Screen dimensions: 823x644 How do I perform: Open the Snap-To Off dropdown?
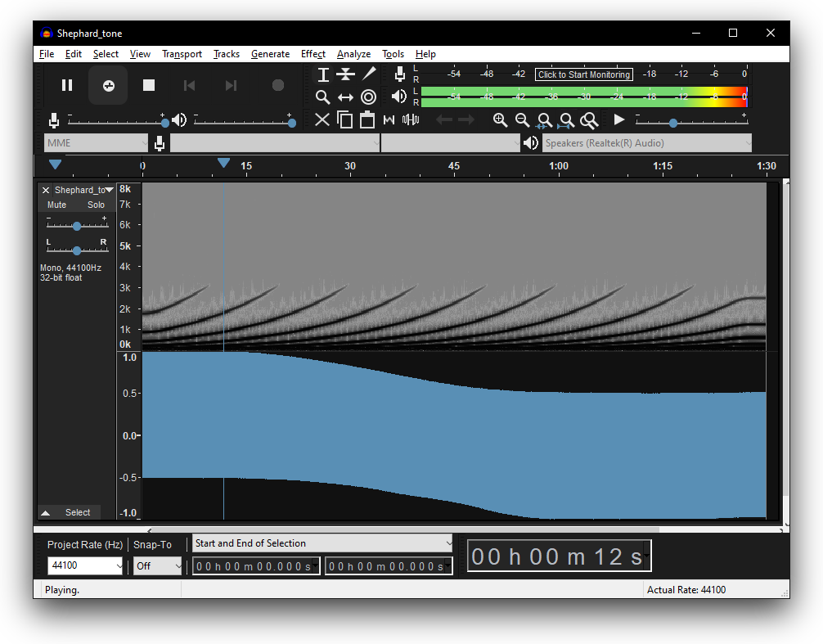click(x=157, y=565)
